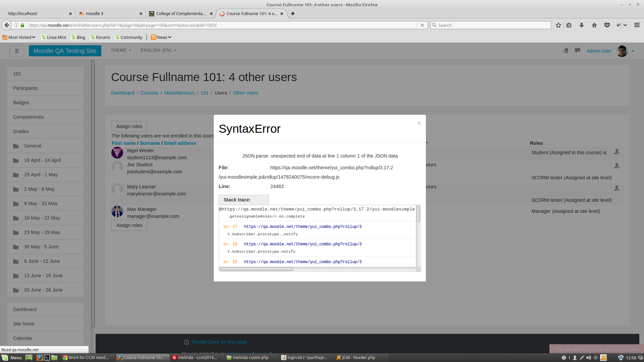
Task: Expand the user menu arrow
Action: tap(633, 51)
